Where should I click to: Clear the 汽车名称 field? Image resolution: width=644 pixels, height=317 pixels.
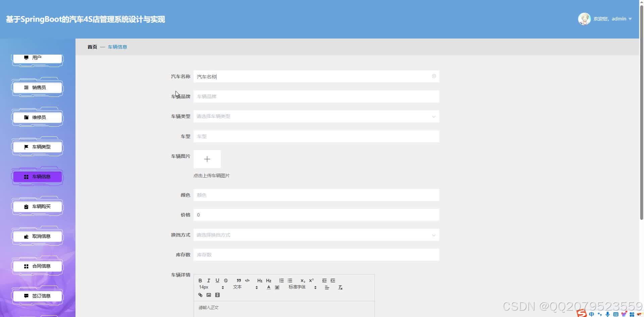(x=434, y=76)
